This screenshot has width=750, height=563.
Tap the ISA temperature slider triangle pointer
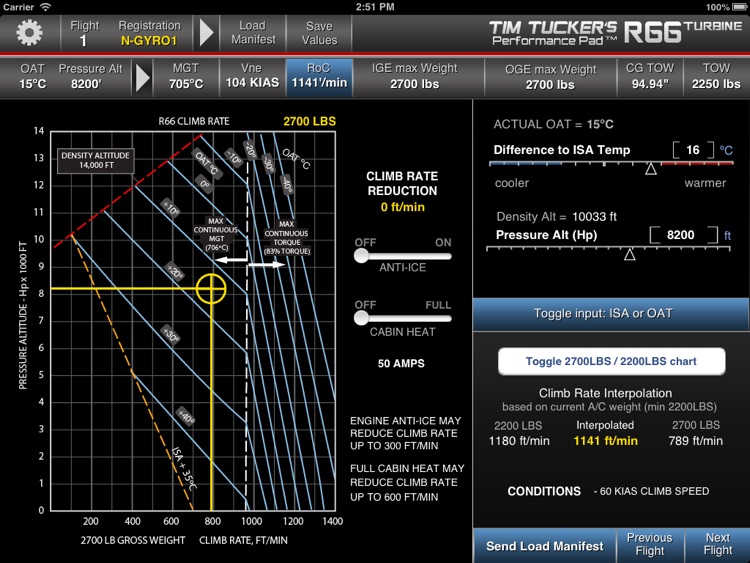651,169
